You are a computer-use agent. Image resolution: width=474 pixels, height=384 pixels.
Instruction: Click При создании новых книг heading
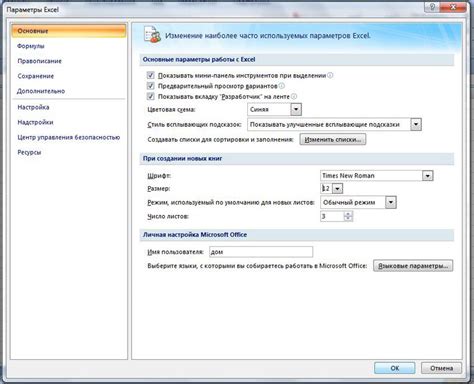click(182, 158)
